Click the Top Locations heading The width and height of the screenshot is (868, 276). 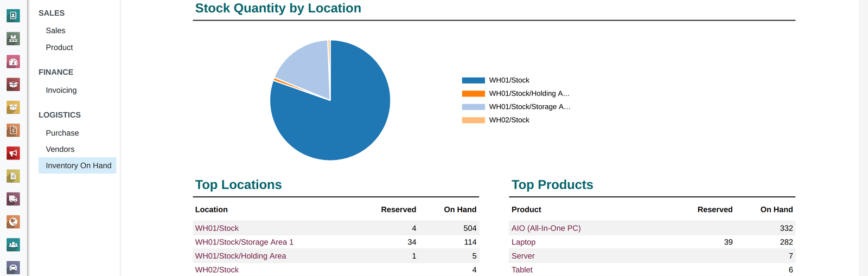click(x=238, y=185)
